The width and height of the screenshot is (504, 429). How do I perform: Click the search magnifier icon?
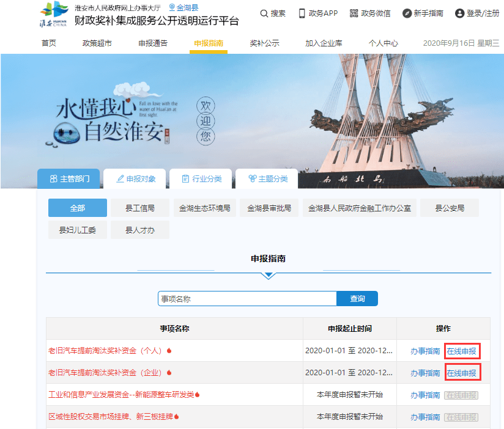(264, 13)
